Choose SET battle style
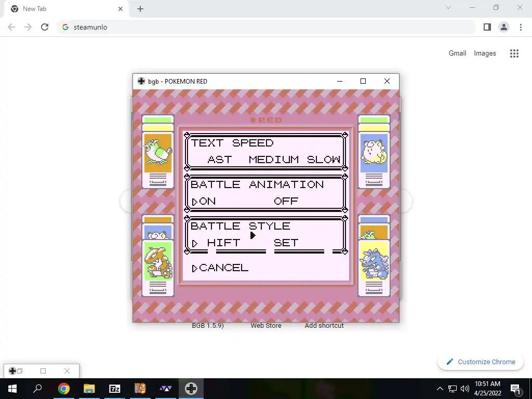532x399 pixels. point(286,243)
